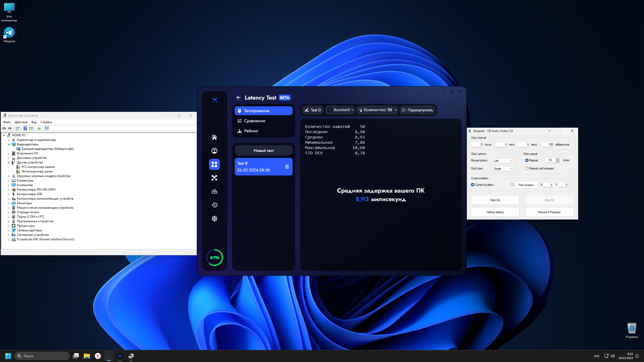Viewport: 644px width, 362px height.
Task: Switch to the Сравнение tab
Action: [x=255, y=121]
